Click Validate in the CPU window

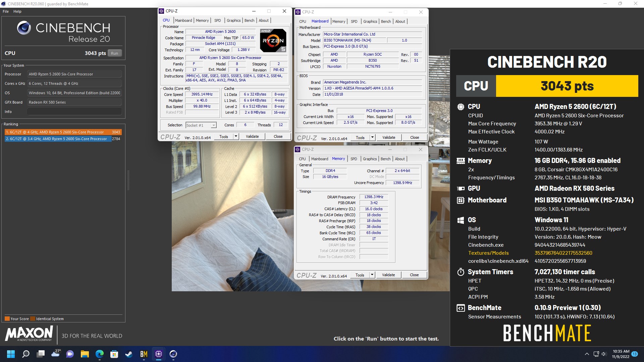pos(252,137)
